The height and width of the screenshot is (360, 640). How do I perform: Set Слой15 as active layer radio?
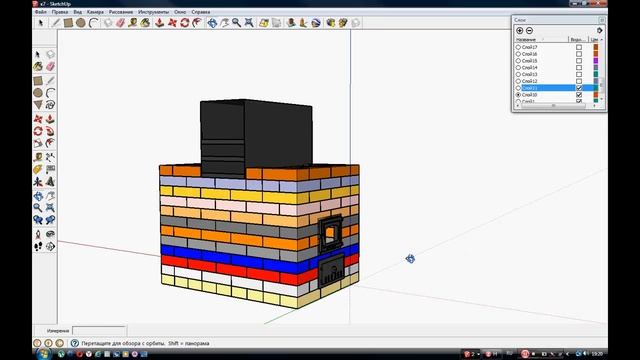coord(518,61)
